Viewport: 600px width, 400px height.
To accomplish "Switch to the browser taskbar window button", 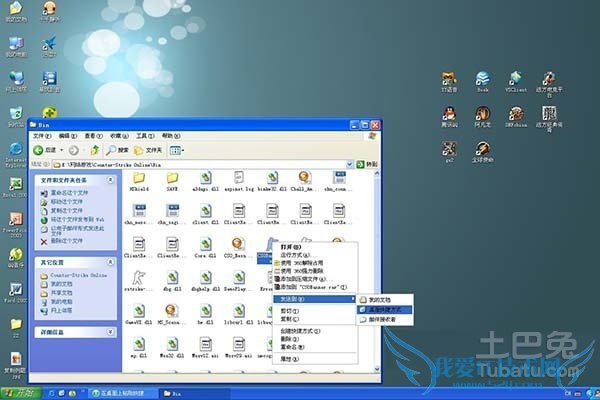I will (x=122, y=393).
